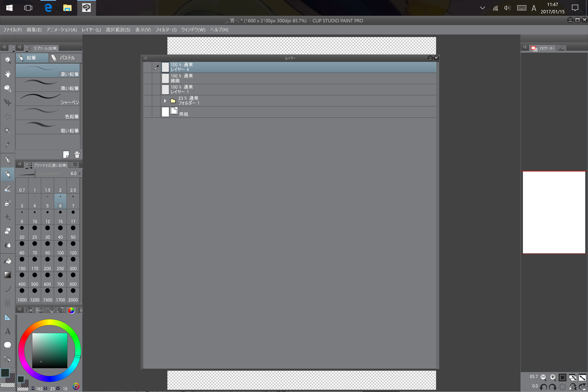Select the gradient tool
The width and height of the screenshot is (588, 392).
coord(8,275)
